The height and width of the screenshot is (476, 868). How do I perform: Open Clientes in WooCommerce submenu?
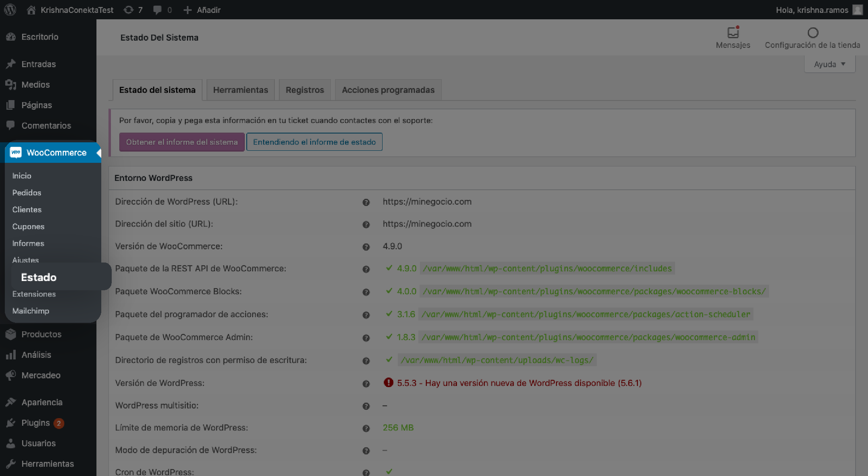coord(27,209)
